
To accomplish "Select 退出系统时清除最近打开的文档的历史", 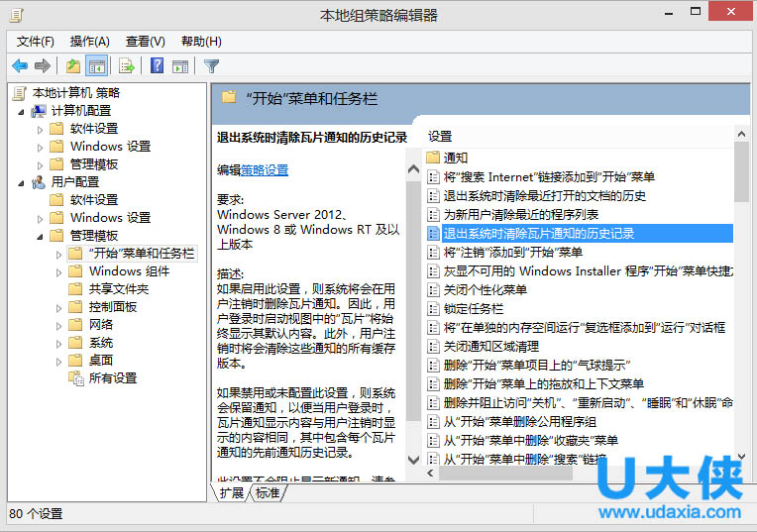I will click(x=545, y=195).
